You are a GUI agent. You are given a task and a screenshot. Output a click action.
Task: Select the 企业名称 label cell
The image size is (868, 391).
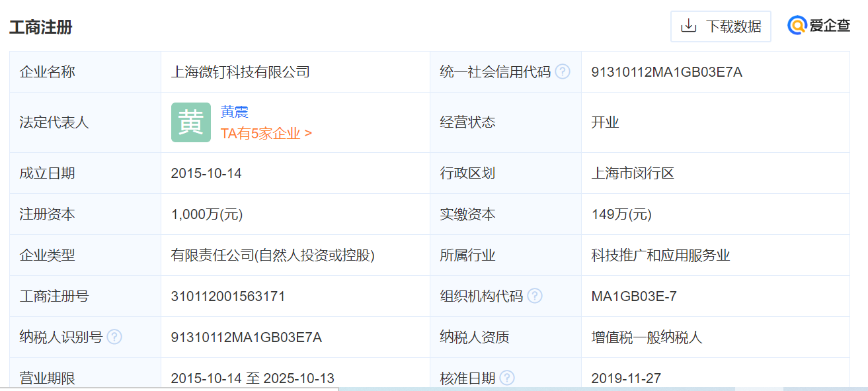(85, 72)
